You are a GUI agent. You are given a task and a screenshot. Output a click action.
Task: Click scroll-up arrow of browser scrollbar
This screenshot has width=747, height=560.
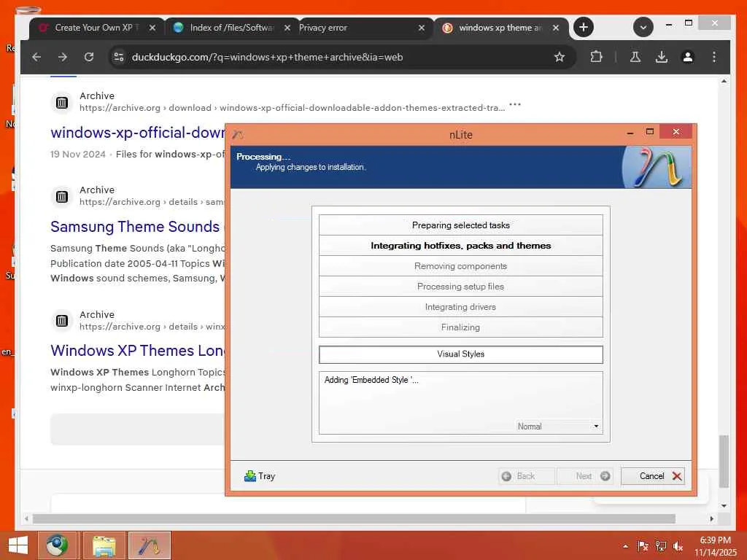[x=724, y=82]
